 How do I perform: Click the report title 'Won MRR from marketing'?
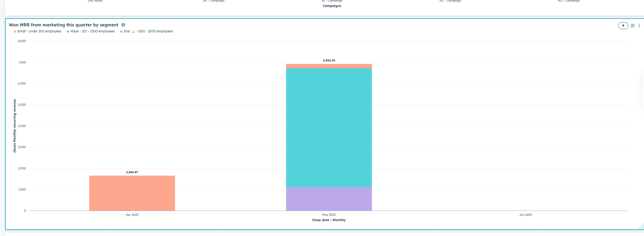64,25
